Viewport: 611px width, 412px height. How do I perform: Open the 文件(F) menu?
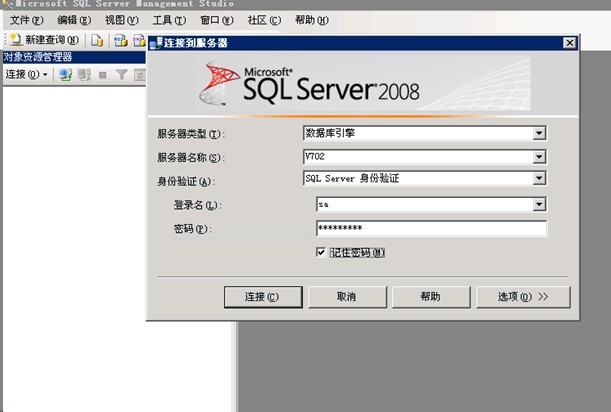26,20
